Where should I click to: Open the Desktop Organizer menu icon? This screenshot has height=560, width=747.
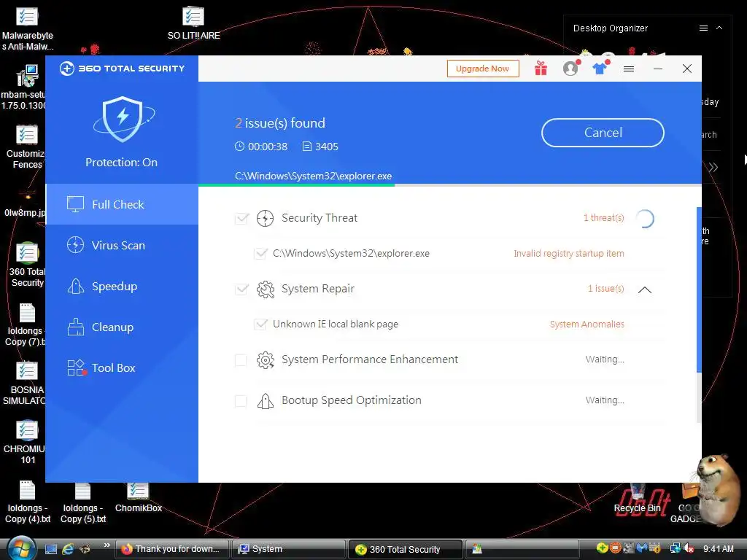click(703, 28)
